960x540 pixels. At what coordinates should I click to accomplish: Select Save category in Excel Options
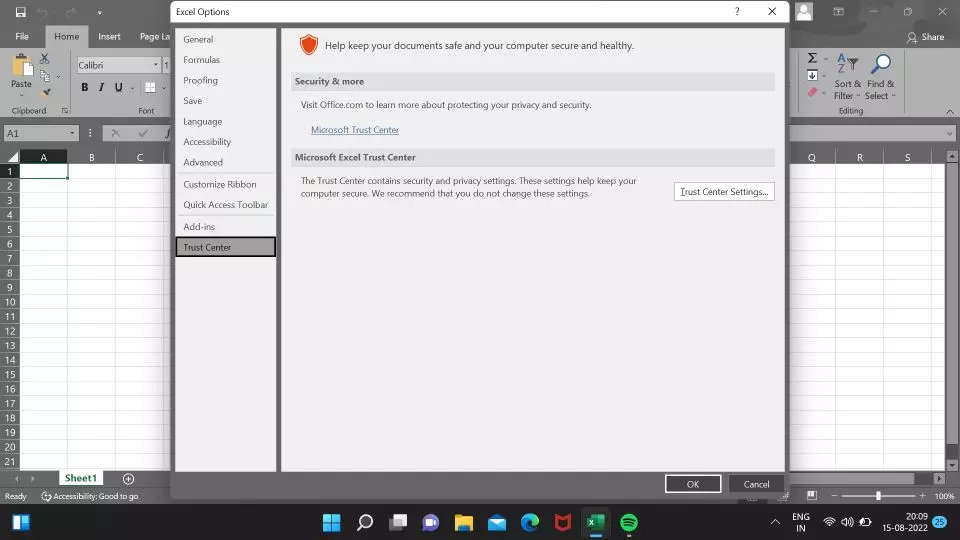(225, 100)
